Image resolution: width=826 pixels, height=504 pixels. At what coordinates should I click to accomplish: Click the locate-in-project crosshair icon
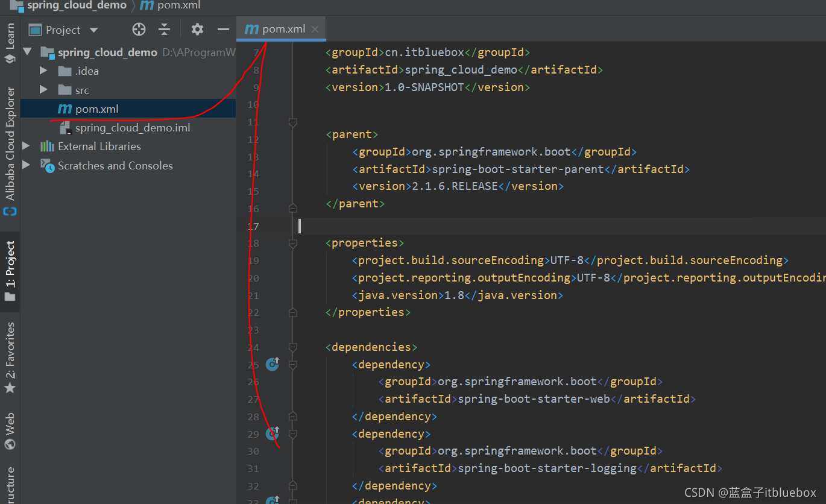pyautogui.click(x=139, y=30)
